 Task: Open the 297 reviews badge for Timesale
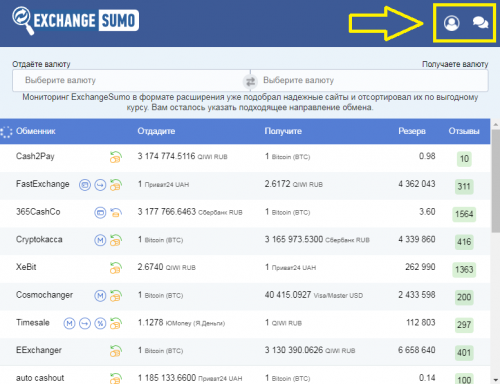click(464, 325)
